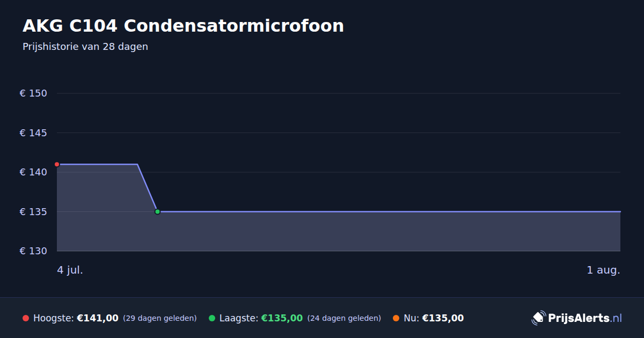Click the € 140 axis label
Viewport: 644px width, 338px height.
33,172
